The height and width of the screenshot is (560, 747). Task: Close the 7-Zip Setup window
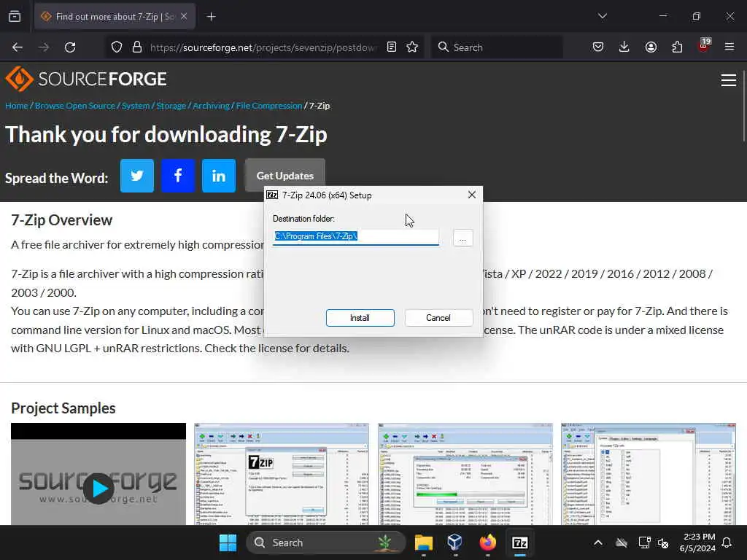pos(472,195)
